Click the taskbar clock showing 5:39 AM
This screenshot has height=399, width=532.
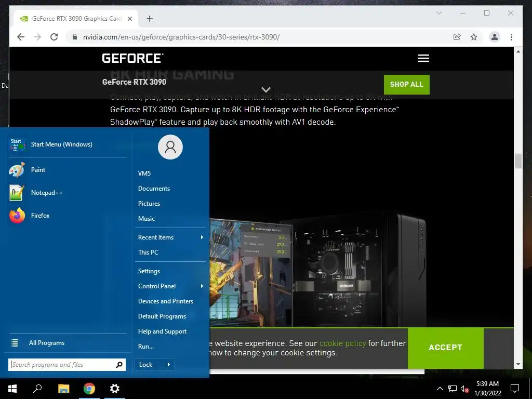pyautogui.click(x=487, y=389)
